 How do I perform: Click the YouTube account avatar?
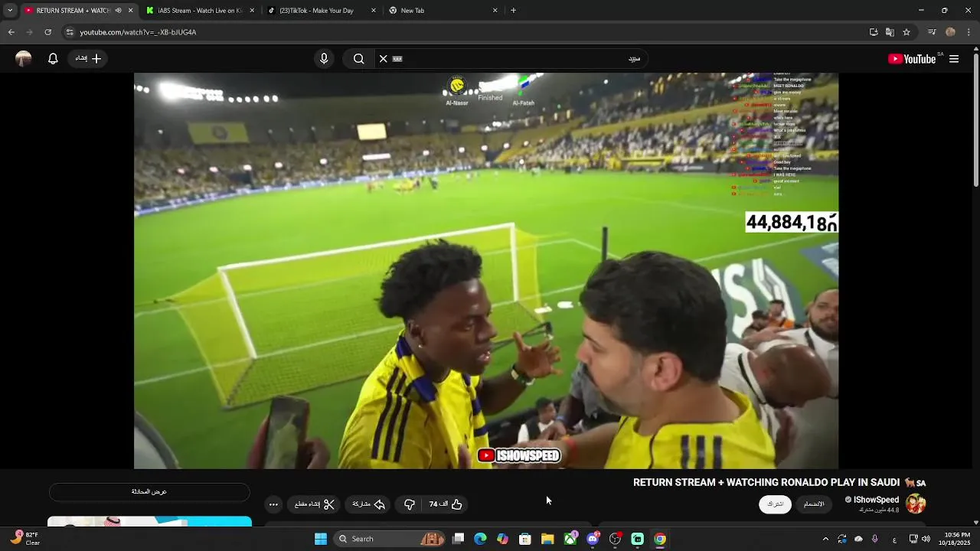pos(24,59)
